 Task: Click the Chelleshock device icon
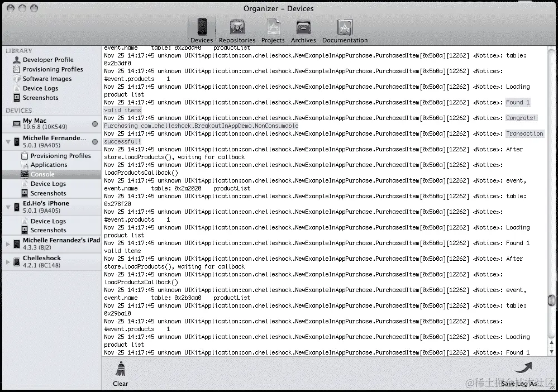[x=17, y=262]
